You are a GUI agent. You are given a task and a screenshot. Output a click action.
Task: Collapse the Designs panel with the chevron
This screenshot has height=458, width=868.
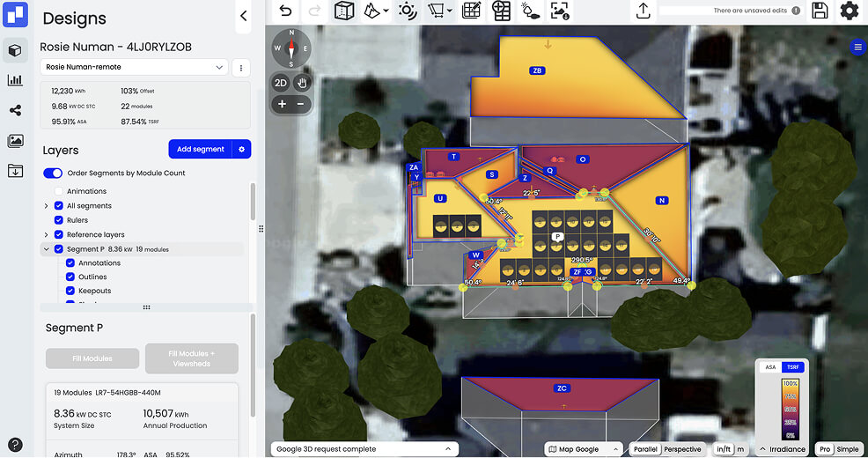[244, 16]
